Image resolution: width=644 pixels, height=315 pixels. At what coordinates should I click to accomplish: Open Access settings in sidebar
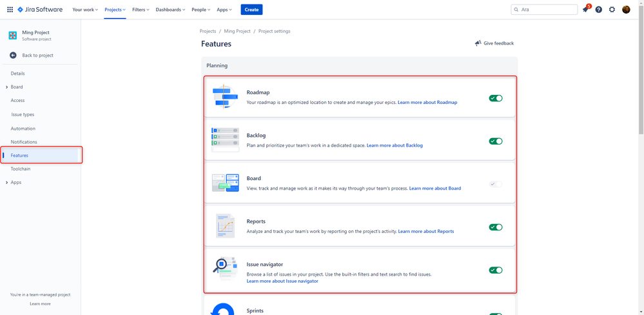pyautogui.click(x=17, y=100)
